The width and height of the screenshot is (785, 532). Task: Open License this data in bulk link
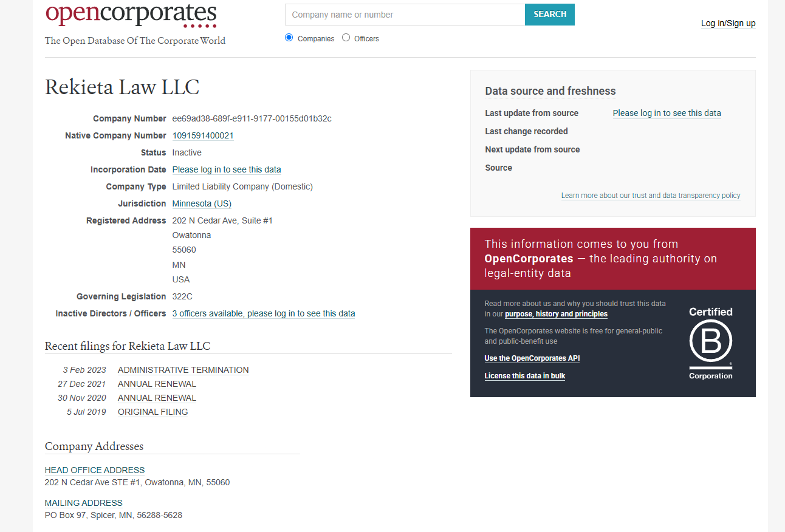pyautogui.click(x=524, y=376)
